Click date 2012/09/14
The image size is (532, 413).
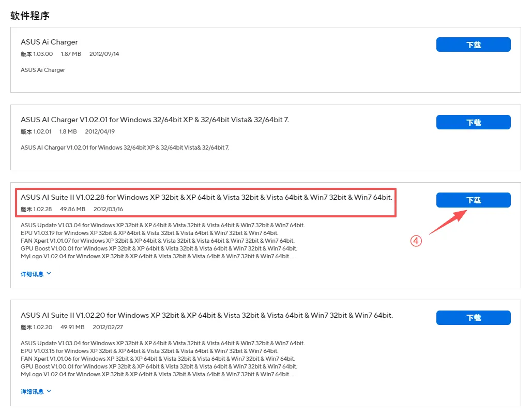point(104,54)
